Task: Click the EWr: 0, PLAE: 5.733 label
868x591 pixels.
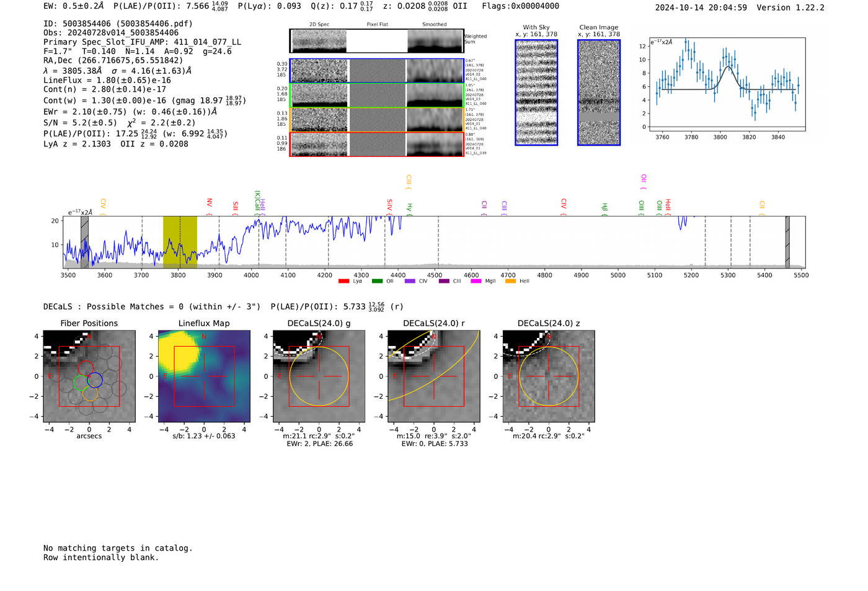Action: click(434, 444)
